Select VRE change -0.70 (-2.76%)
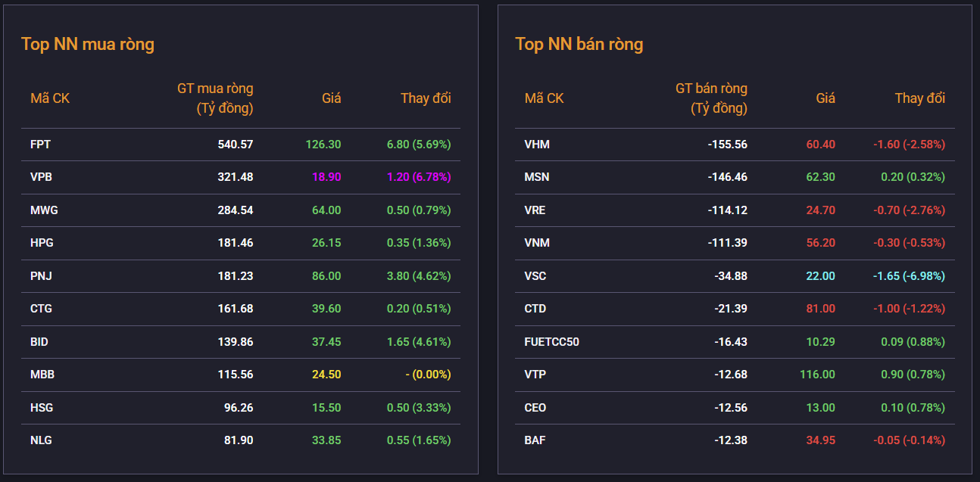Screen dimensions: 980x482 (909, 210)
